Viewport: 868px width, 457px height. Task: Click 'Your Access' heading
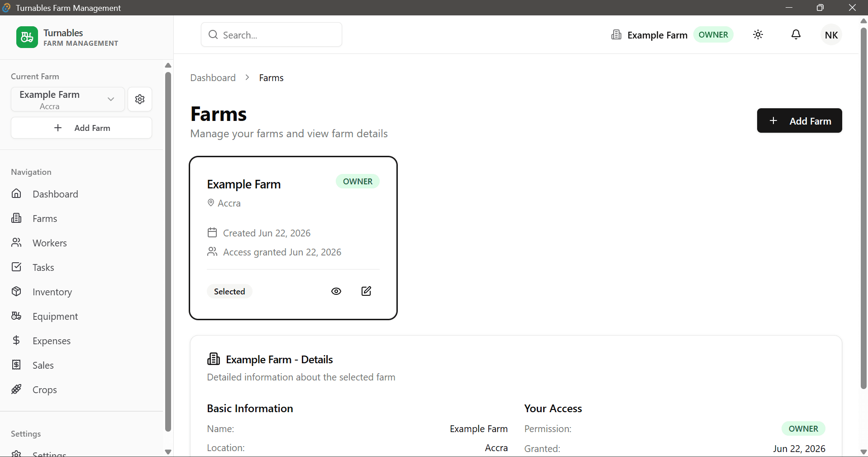[x=553, y=409]
